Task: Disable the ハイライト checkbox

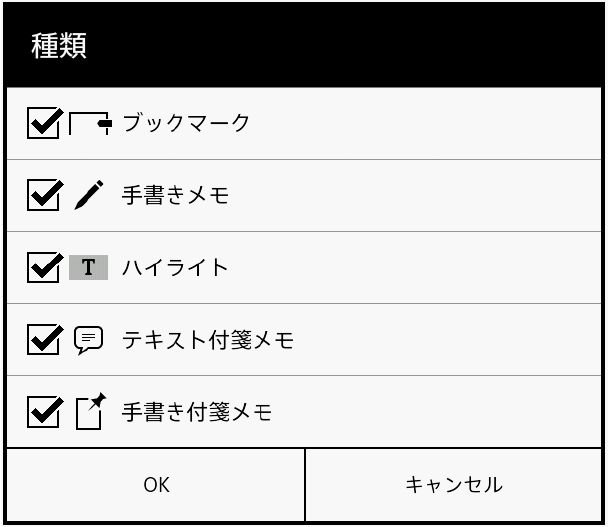Action: pyautogui.click(x=45, y=267)
